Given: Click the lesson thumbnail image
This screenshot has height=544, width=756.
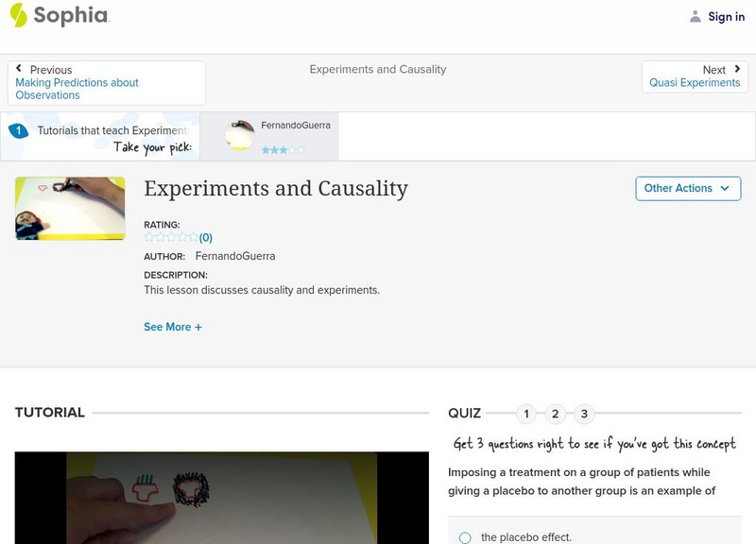Looking at the screenshot, I should [70, 209].
